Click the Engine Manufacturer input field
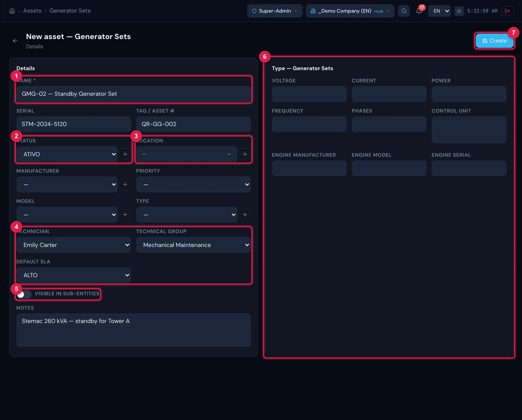Viewport: 522px width, 420px height. (309, 168)
